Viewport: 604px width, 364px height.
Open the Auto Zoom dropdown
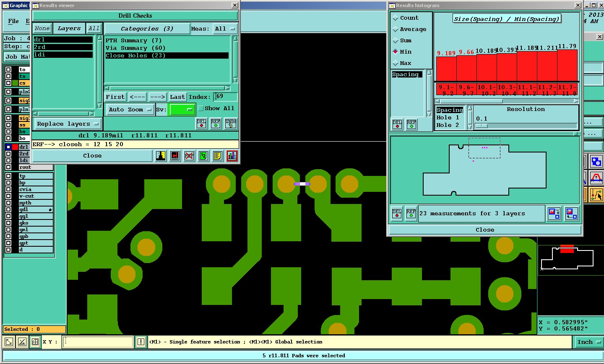(x=130, y=110)
